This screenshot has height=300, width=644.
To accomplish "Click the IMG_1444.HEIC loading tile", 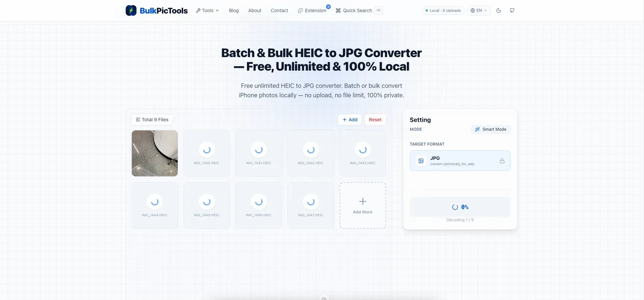I will coord(155,205).
